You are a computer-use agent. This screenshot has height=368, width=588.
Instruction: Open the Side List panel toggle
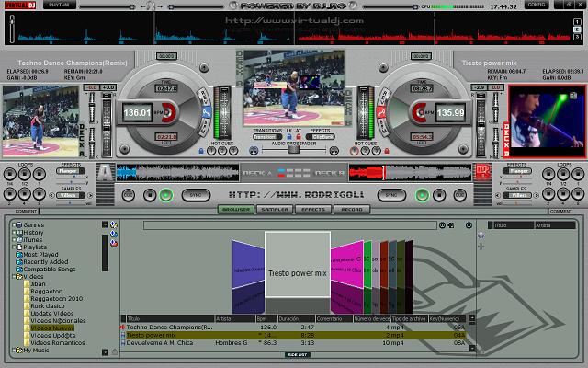coord(298,354)
